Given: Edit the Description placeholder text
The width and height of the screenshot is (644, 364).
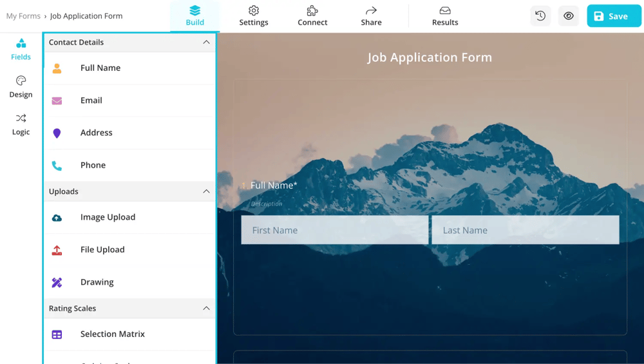Looking at the screenshot, I should 267,204.
